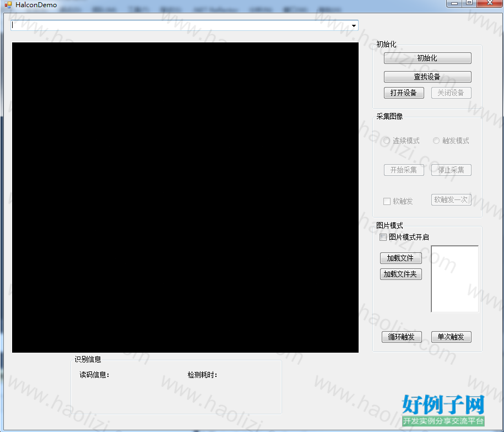
Task: Maximize the HalconDemo window
Action: pos(469,3)
